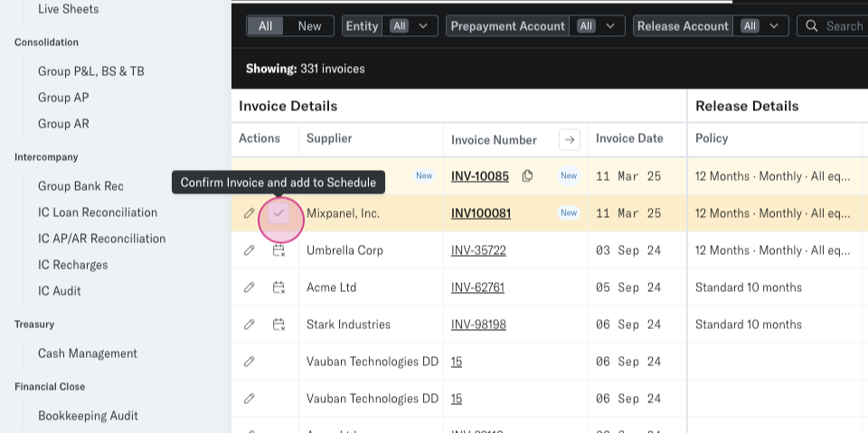
Task: Click the calendar remove icon for Umbrella Corp
Action: coord(278,250)
